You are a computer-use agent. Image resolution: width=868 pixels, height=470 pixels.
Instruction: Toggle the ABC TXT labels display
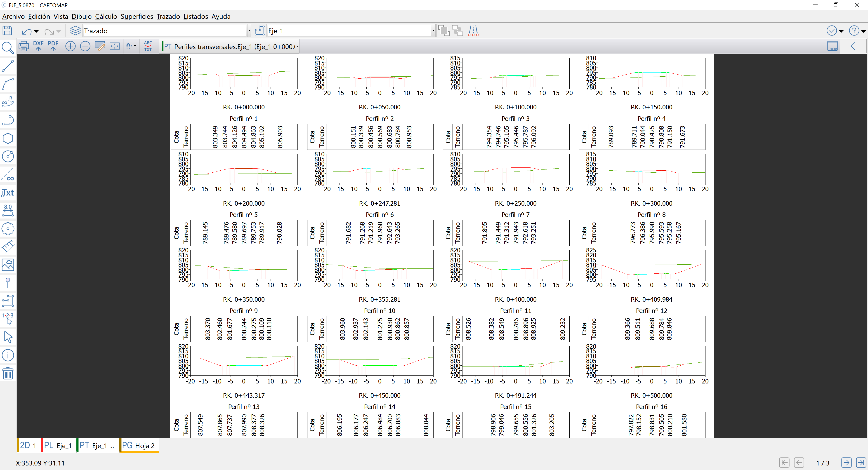coord(148,46)
